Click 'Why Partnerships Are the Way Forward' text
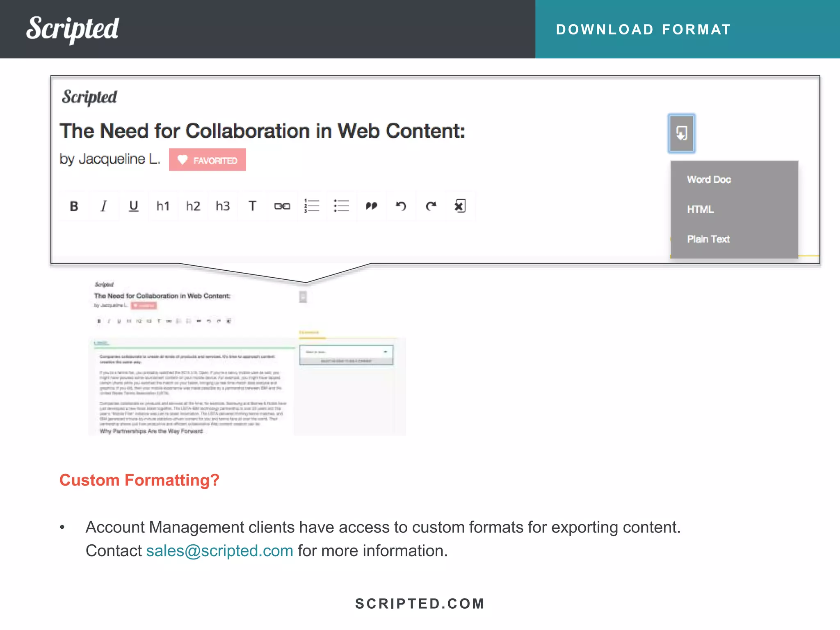Screen dimensions: 840x630 (x=151, y=431)
